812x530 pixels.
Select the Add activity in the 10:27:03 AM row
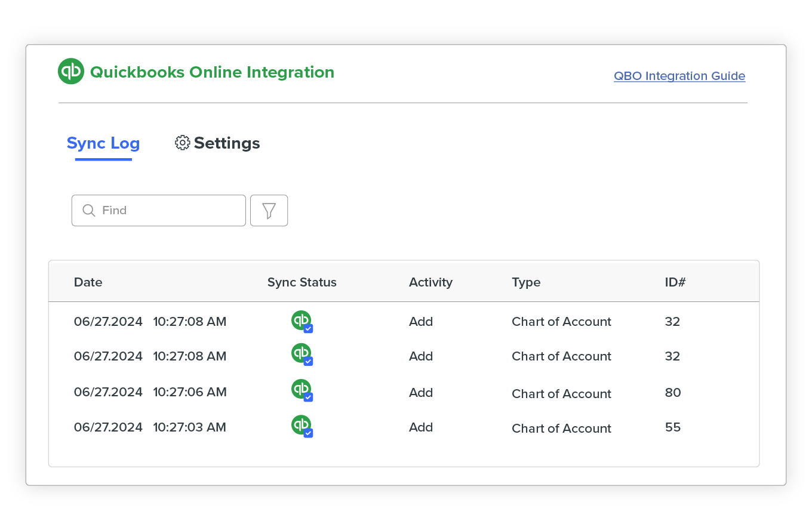[420, 427]
